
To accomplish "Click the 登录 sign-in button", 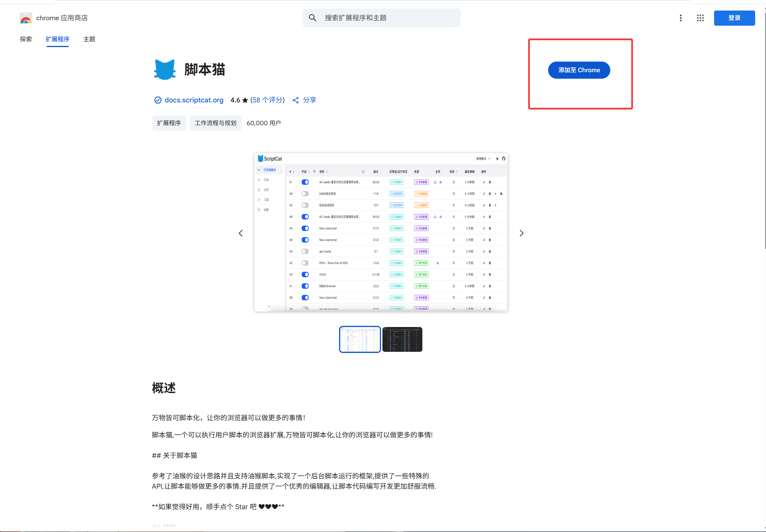I will (734, 18).
